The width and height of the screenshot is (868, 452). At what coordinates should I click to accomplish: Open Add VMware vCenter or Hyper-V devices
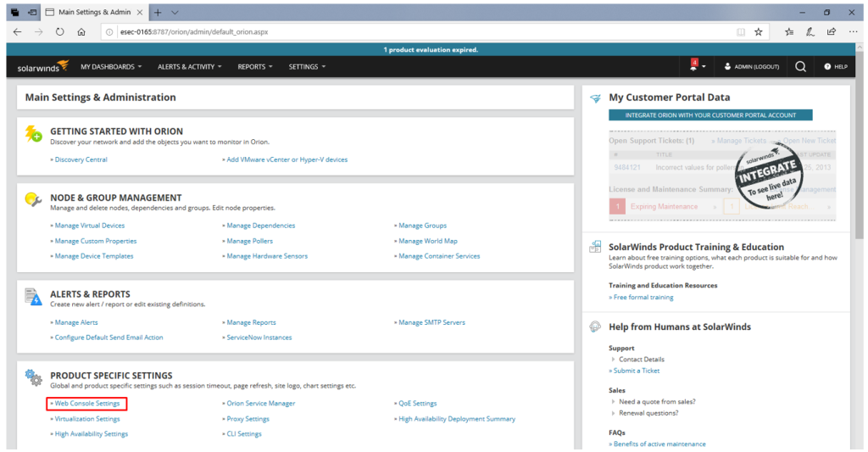[x=287, y=159]
